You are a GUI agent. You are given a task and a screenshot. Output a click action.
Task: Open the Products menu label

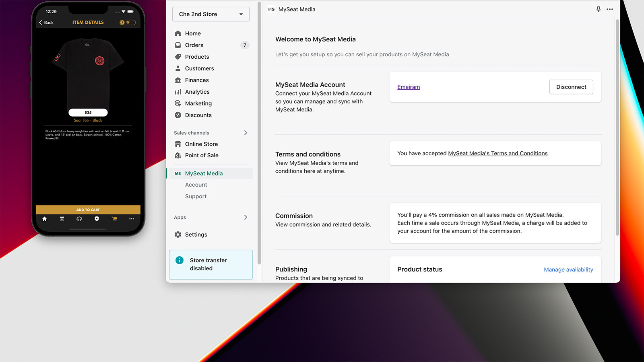pyautogui.click(x=197, y=57)
